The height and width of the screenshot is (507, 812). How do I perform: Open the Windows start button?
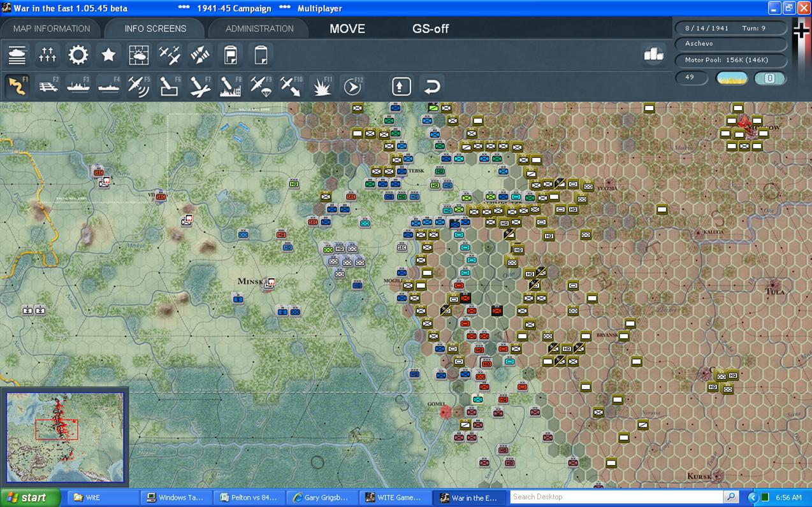[x=30, y=497]
